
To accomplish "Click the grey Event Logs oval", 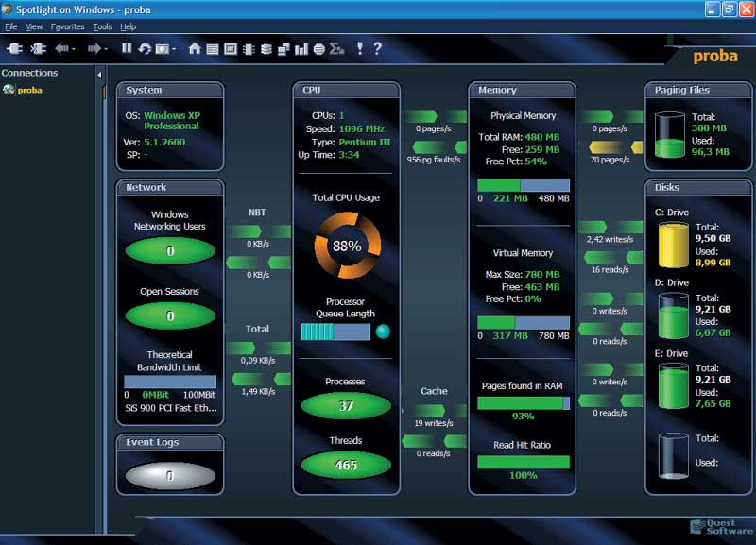I will tap(170, 476).
